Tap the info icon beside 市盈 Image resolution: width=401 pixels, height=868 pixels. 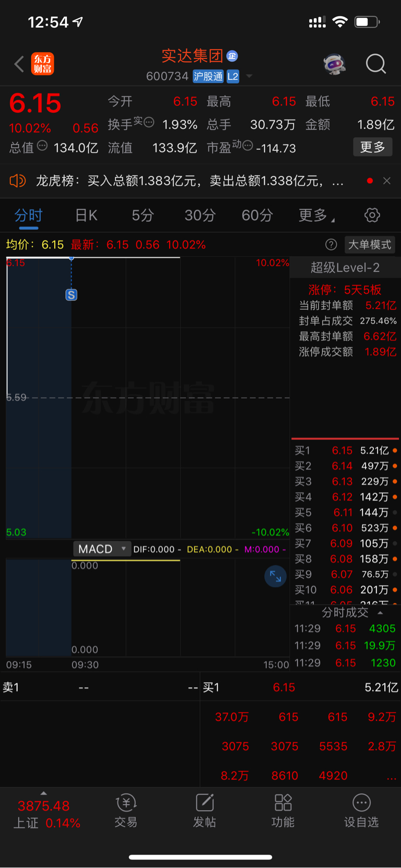(248, 146)
